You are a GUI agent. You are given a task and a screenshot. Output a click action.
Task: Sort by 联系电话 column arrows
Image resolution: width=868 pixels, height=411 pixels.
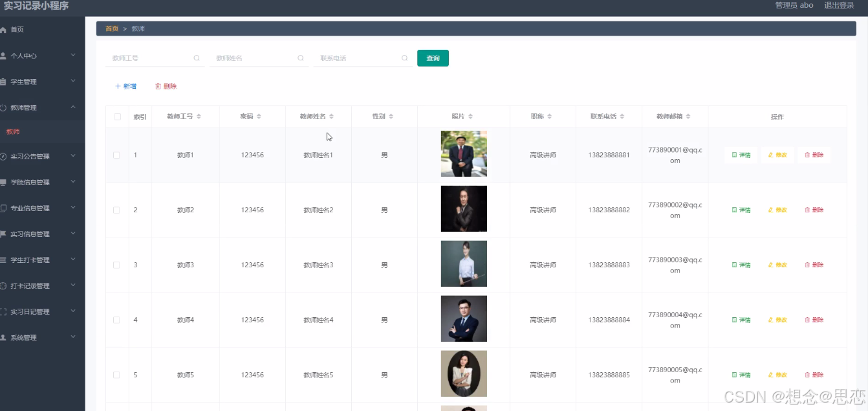622,117
